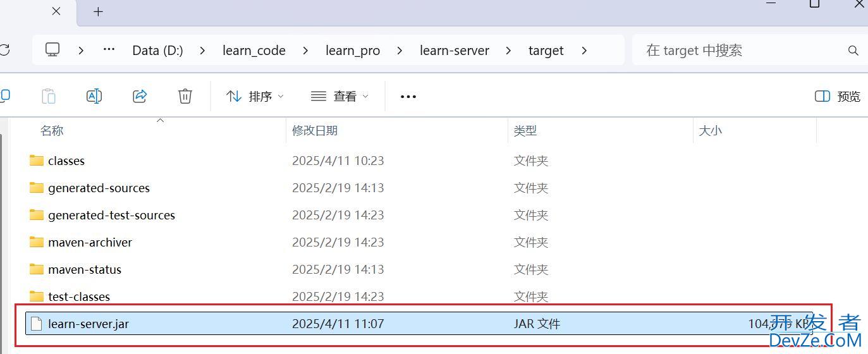Select the maven-status folder name
The height and width of the screenshot is (354, 868).
coord(85,269)
